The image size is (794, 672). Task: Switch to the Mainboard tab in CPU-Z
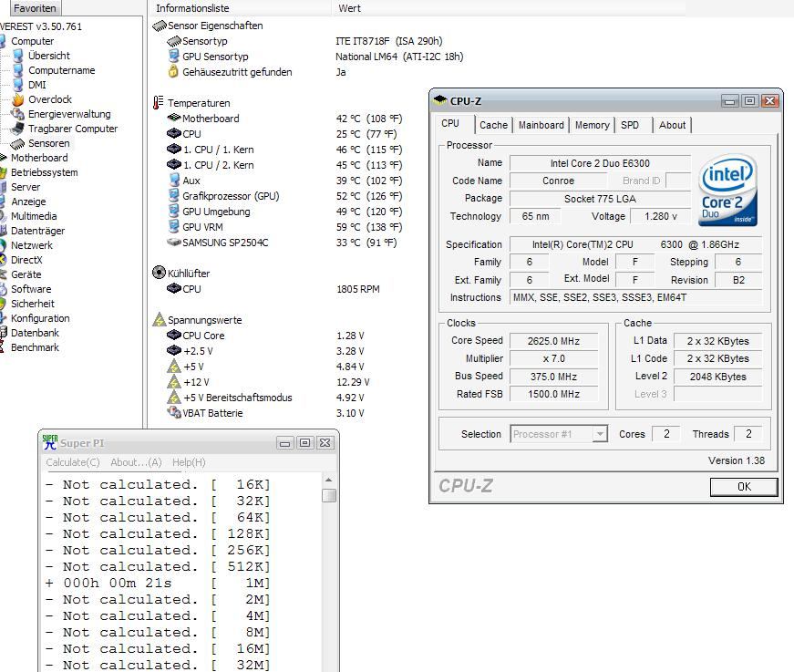point(541,125)
